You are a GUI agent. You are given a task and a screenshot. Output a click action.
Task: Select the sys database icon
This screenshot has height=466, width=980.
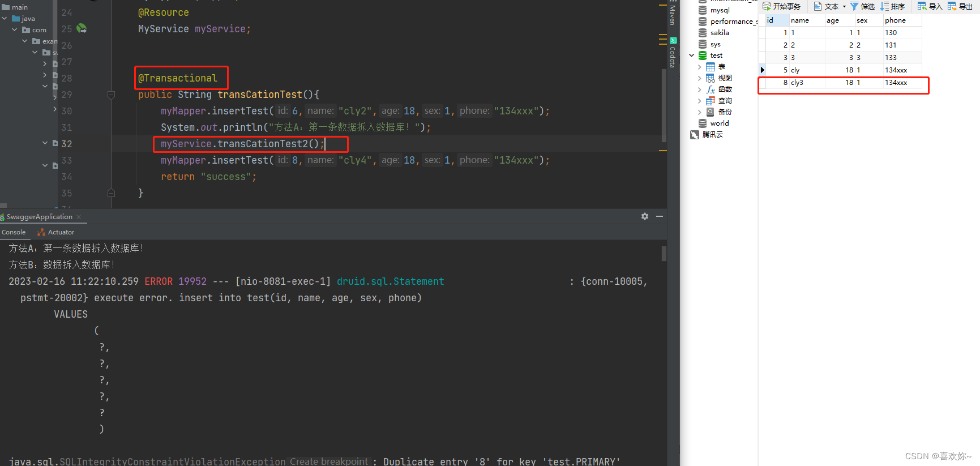pos(703,44)
